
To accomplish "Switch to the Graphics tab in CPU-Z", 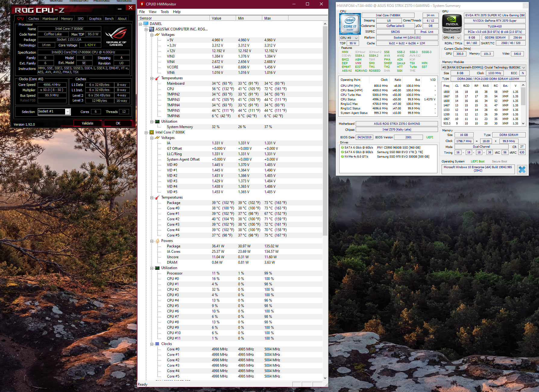I will coord(95,19).
